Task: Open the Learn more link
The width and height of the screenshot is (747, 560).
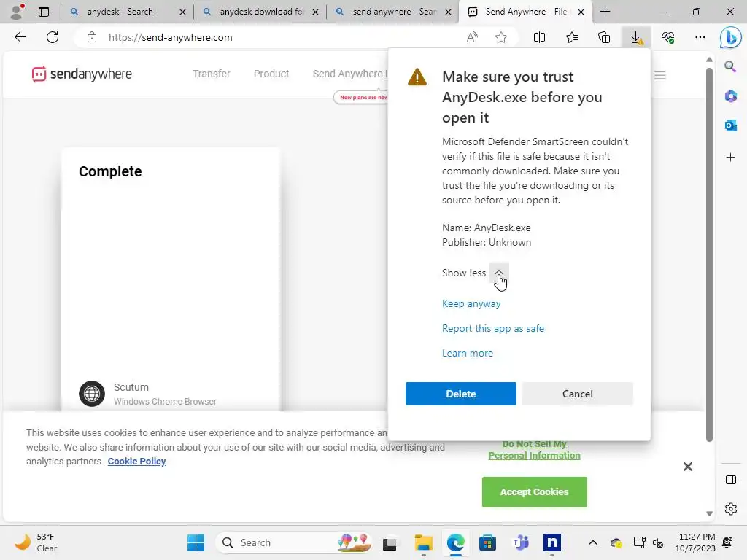Action: [468, 353]
